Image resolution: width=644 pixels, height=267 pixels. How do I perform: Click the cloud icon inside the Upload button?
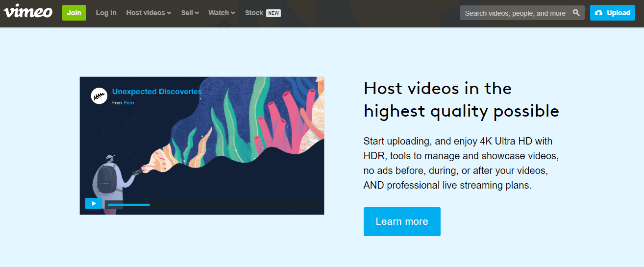(599, 13)
